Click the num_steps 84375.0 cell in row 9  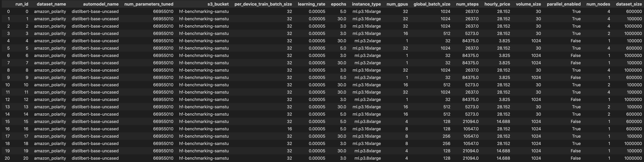point(470,77)
